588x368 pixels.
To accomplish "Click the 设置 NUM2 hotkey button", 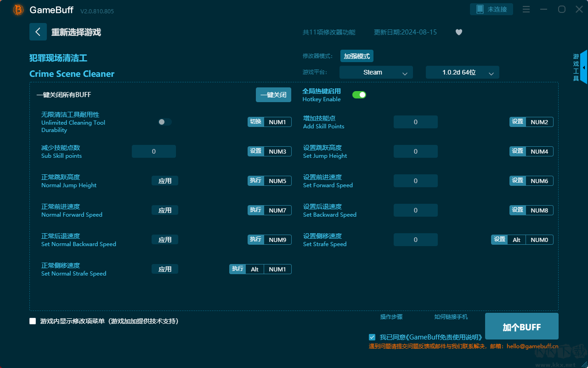I will (x=531, y=122).
